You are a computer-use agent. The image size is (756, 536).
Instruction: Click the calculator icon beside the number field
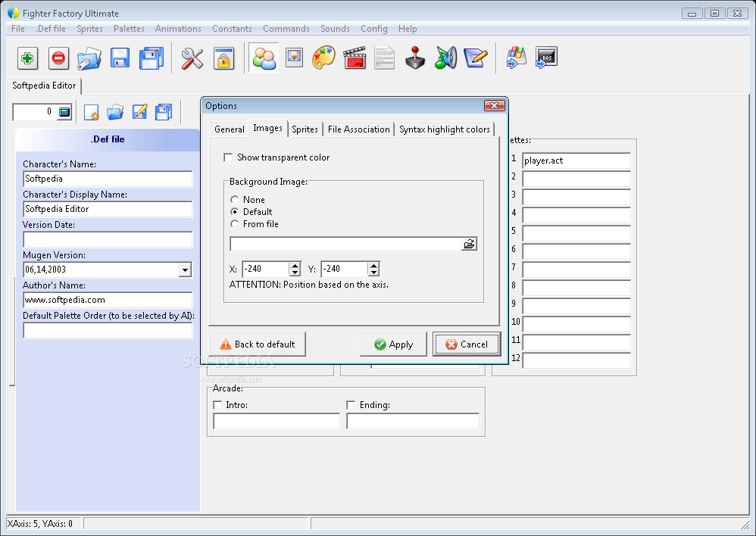pos(64,112)
